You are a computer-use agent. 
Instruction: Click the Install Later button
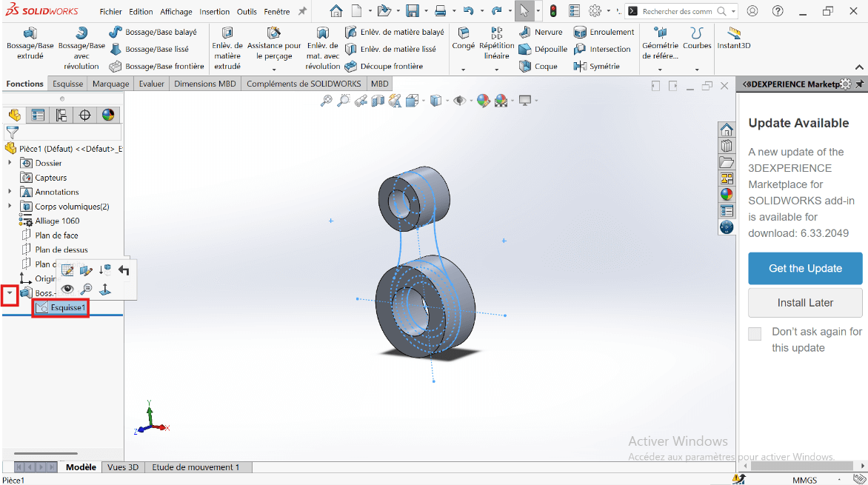coord(805,303)
